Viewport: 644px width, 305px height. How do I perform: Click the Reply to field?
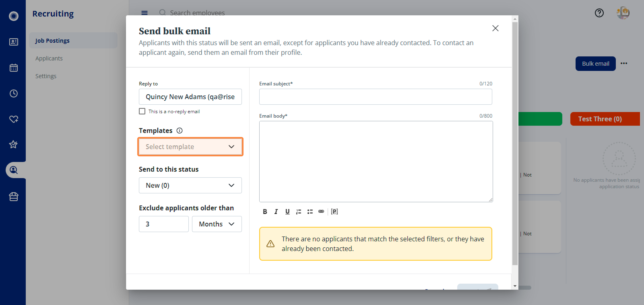pyautogui.click(x=190, y=96)
